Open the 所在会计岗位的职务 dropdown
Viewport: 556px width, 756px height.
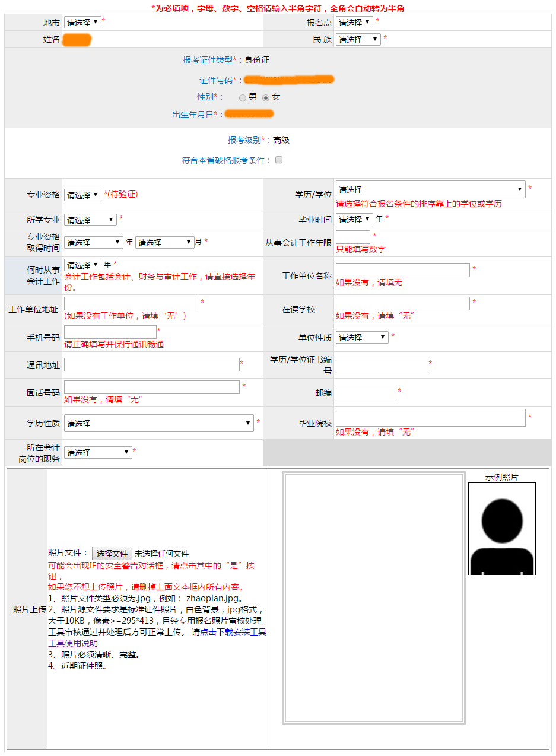98,453
